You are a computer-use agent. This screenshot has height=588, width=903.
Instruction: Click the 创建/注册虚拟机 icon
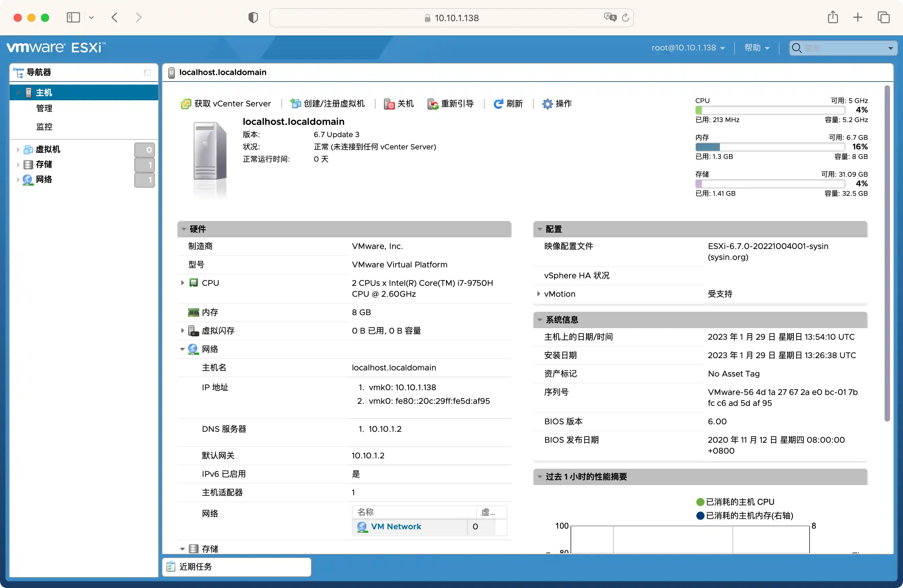tap(294, 103)
